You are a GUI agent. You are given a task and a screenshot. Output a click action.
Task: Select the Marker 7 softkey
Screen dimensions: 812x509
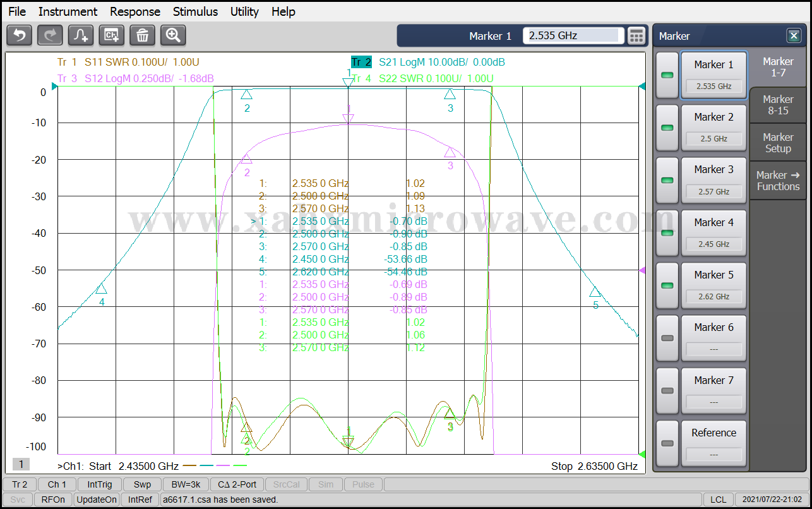point(713,390)
